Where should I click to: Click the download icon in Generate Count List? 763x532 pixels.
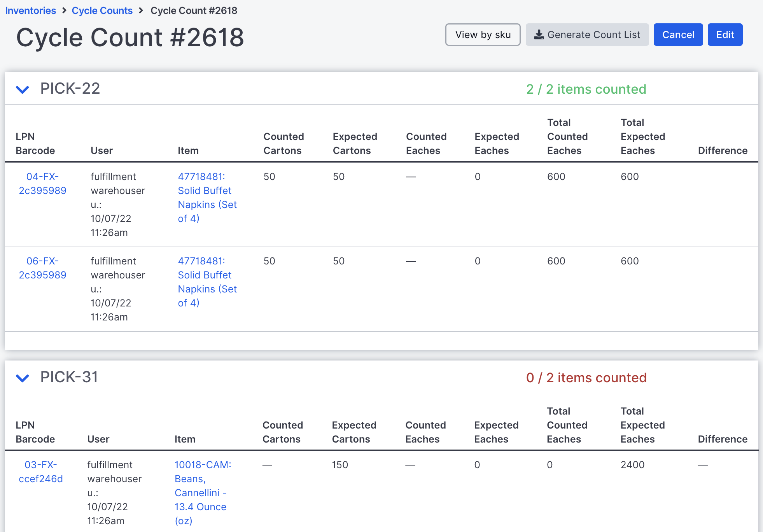tap(539, 35)
